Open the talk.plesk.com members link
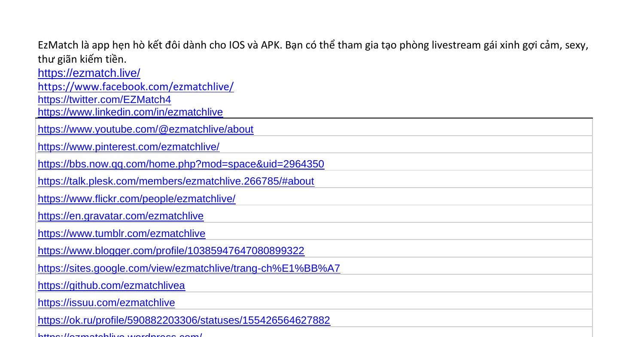The width and height of the screenshot is (644, 337). coord(176,181)
